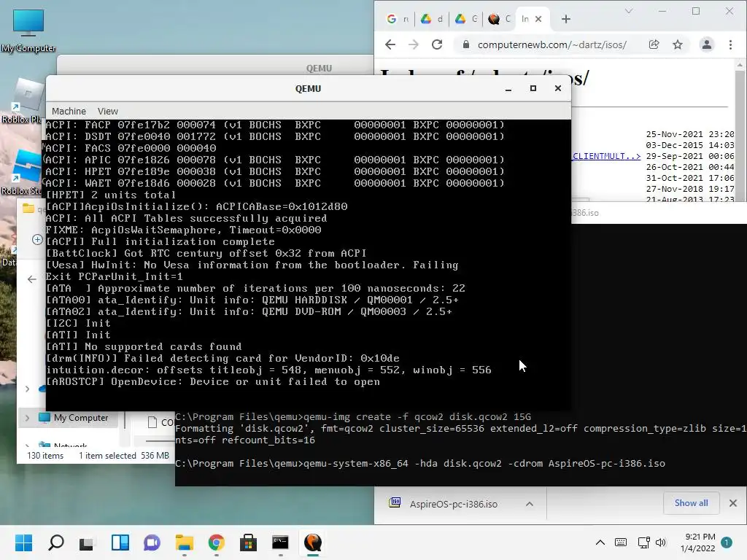Viewport: 747px width, 560px height.
Task: Open Chrome profile avatar
Action: 707,44
